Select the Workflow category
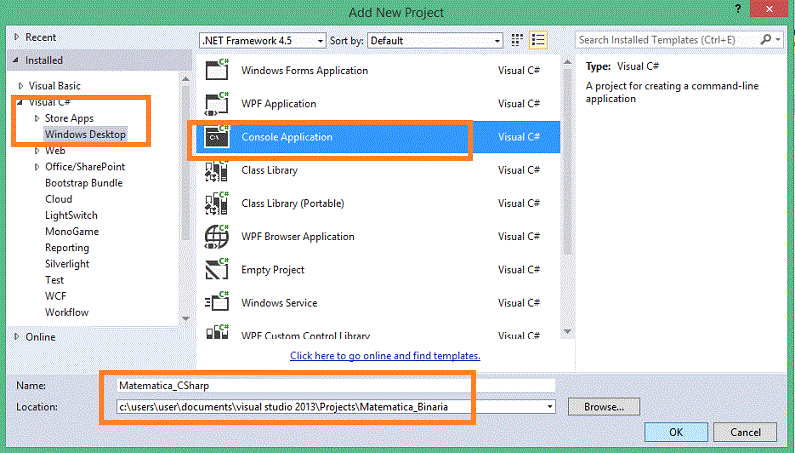This screenshot has height=453, width=795. click(x=67, y=312)
